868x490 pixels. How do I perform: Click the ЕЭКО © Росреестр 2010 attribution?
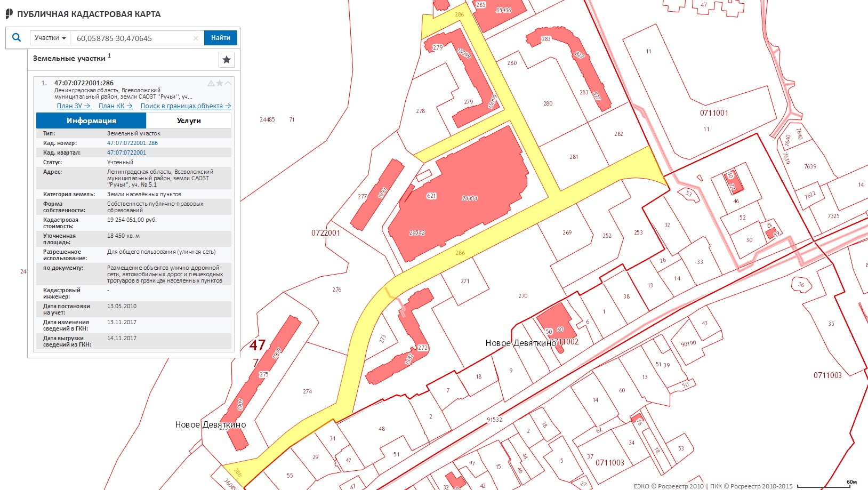(669, 486)
